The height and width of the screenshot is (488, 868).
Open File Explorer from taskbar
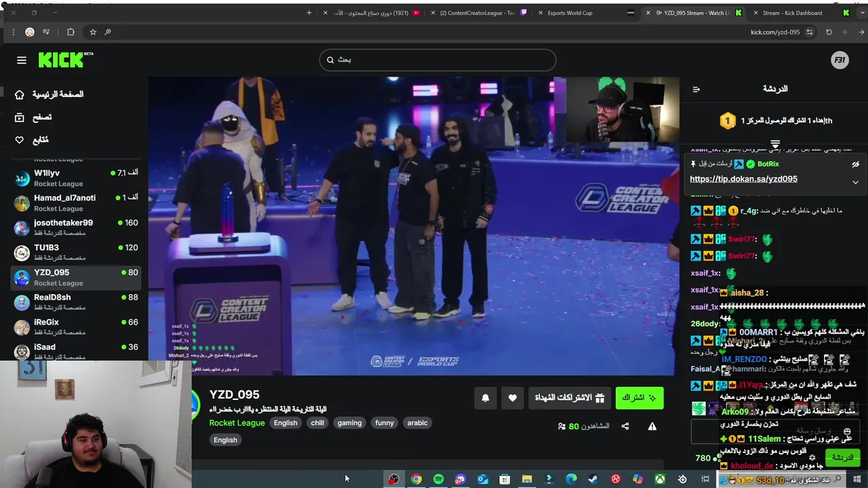(x=527, y=479)
